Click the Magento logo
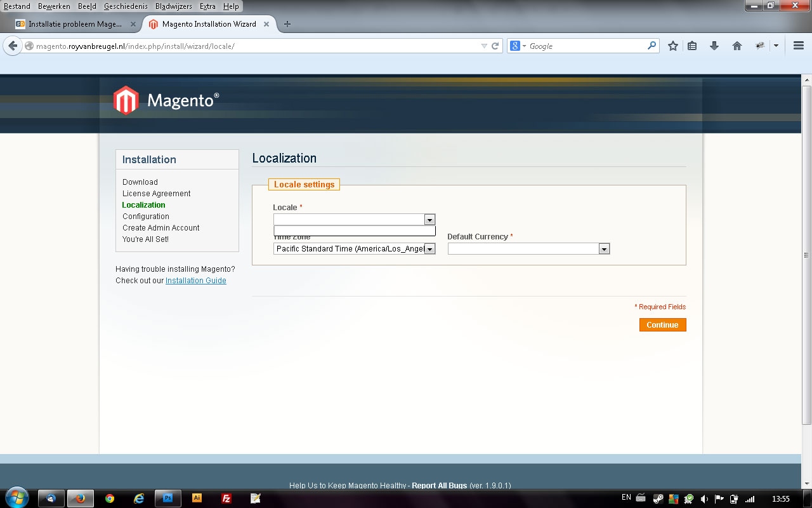812x508 pixels. tap(166, 100)
